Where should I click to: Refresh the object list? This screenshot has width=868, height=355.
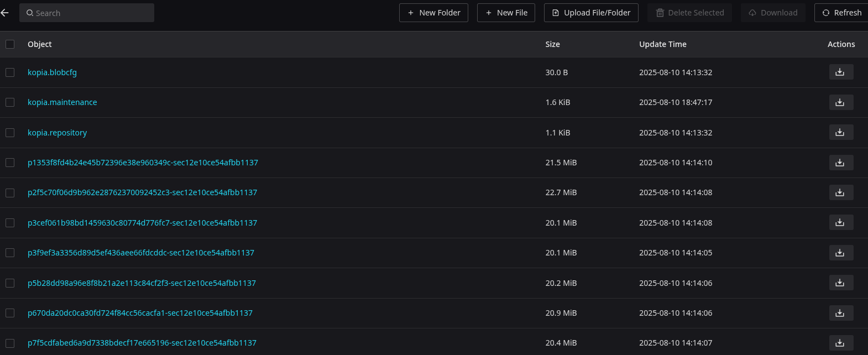point(841,13)
